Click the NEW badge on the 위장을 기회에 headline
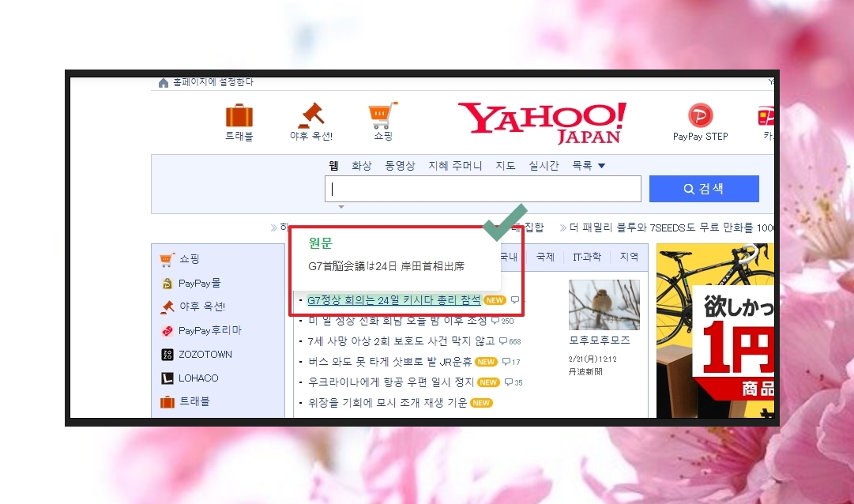 (481, 403)
